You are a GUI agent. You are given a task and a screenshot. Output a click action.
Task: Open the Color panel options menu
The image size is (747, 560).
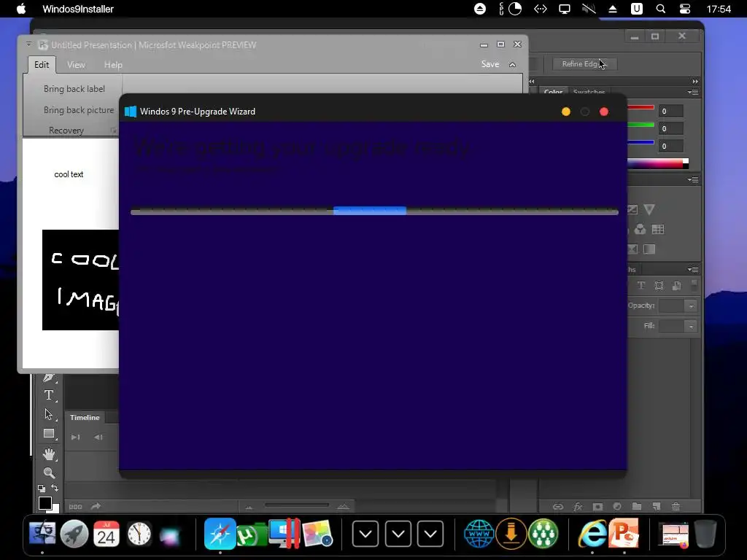click(x=693, y=92)
